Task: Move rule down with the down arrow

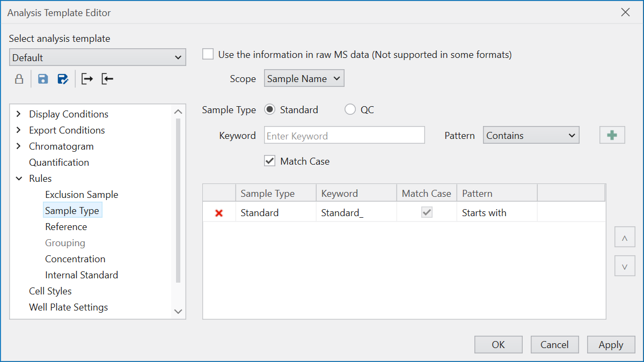Action: point(625,266)
